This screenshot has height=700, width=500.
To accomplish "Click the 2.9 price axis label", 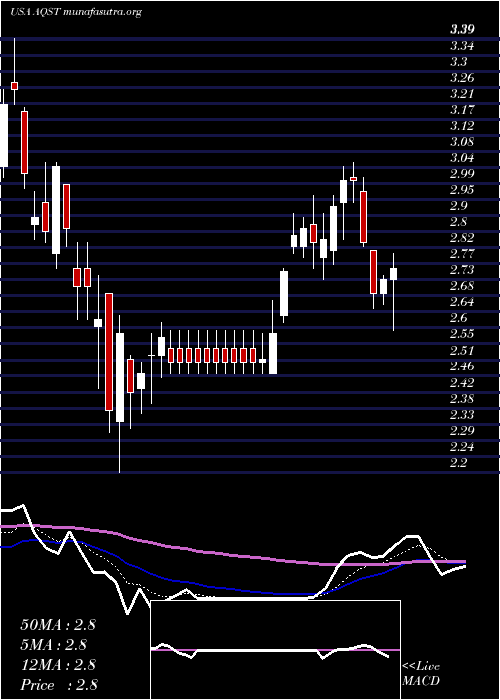I will (459, 206).
